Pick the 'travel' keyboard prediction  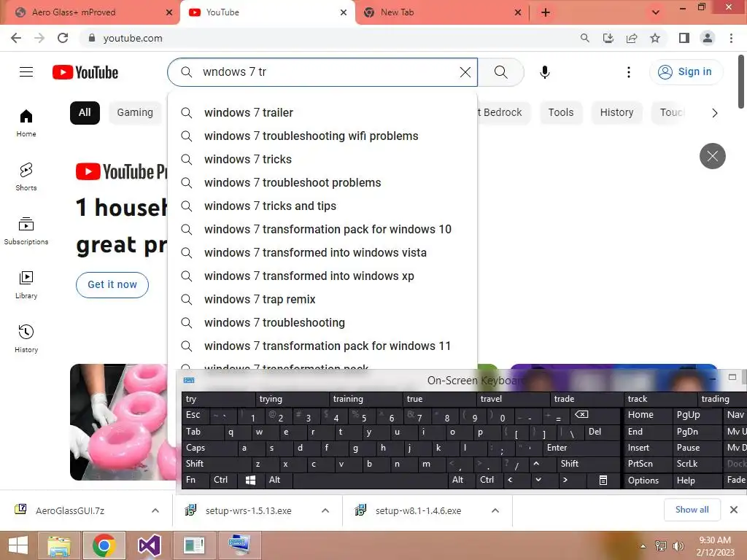tap(514, 399)
